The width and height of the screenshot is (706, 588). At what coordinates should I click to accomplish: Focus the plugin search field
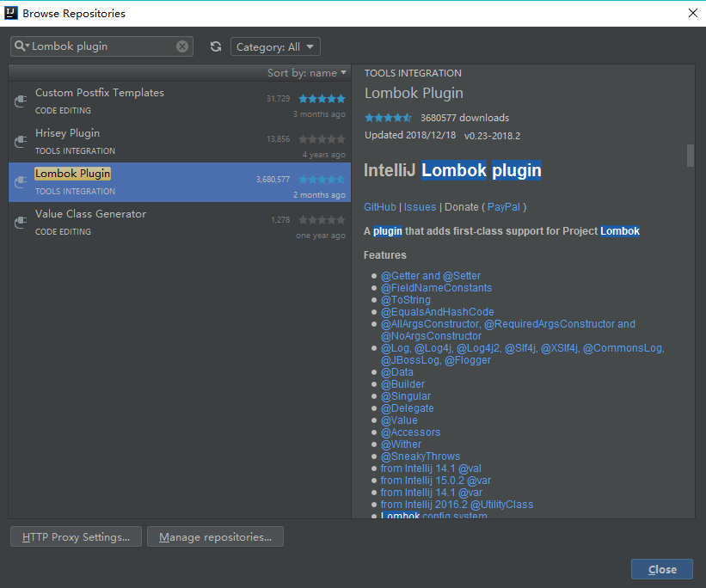[x=102, y=46]
